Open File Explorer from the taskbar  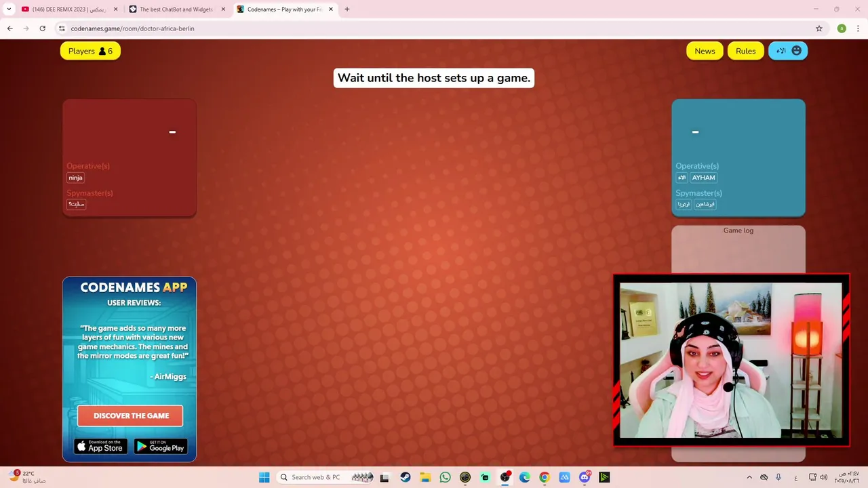[425, 477]
